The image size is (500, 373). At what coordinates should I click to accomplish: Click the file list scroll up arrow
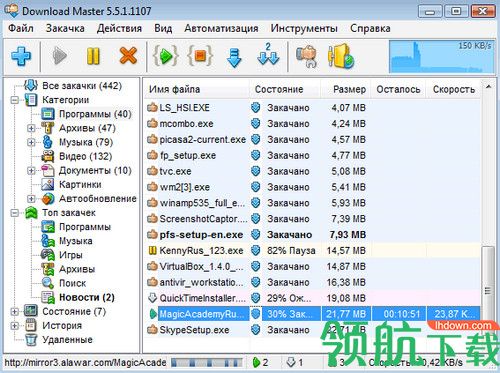click(x=488, y=87)
